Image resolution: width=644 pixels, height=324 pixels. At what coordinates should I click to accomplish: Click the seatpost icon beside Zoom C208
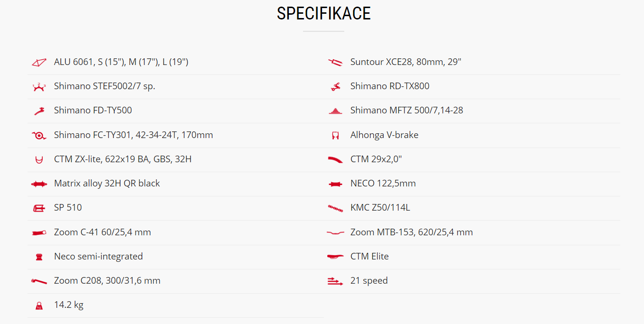point(39,281)
